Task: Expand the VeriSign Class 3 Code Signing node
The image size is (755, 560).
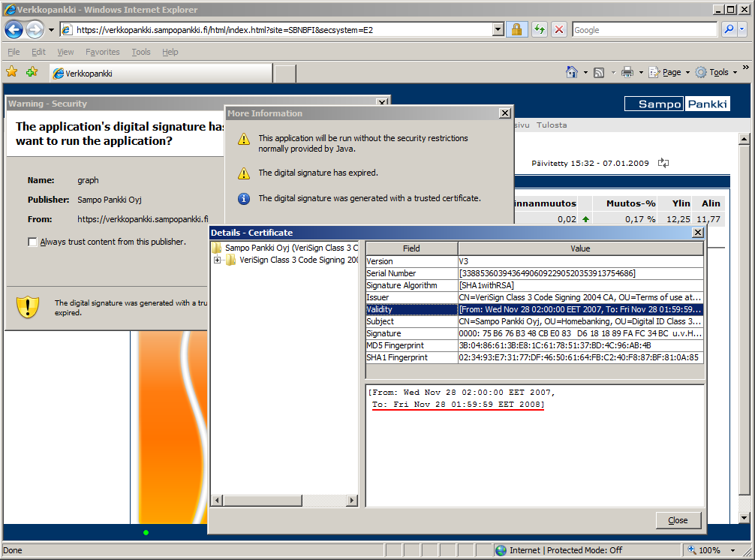Action: (217, 260)
